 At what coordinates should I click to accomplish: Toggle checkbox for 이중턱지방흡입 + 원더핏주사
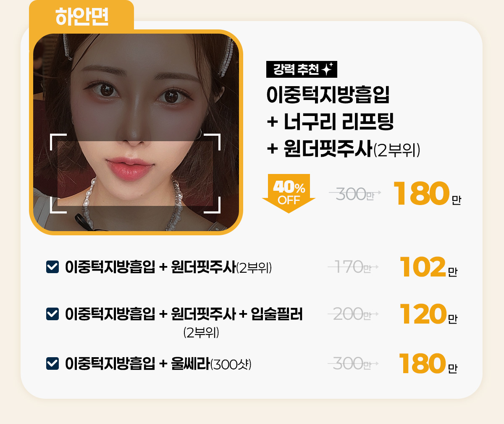coord(52,267)
